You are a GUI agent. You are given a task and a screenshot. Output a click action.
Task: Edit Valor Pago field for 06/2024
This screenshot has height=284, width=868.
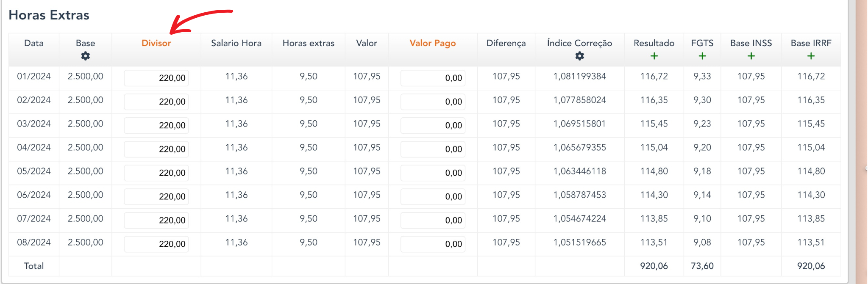(x=433, y=196)
